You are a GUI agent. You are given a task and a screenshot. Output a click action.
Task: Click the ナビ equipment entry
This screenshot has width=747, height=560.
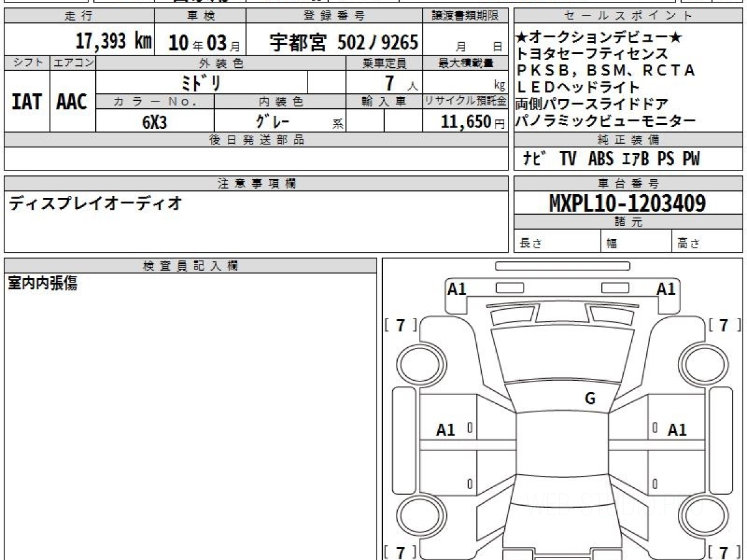coord(535,159)
